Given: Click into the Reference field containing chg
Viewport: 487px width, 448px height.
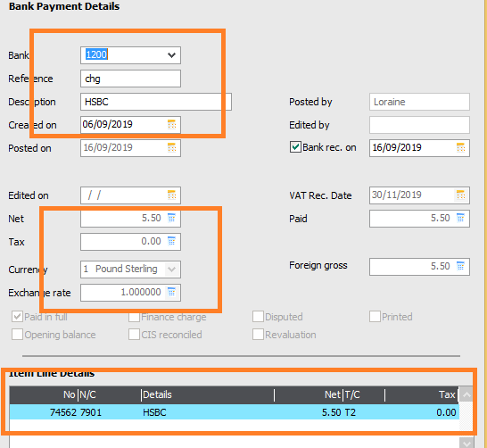Looking at the screenshot, I should (130, 79).
